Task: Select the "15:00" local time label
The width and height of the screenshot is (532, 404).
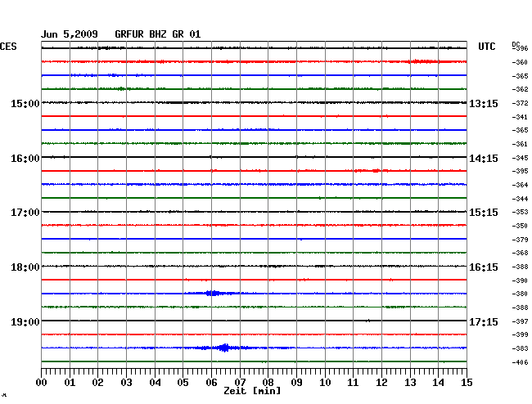Action: click(x=25, y=103)
